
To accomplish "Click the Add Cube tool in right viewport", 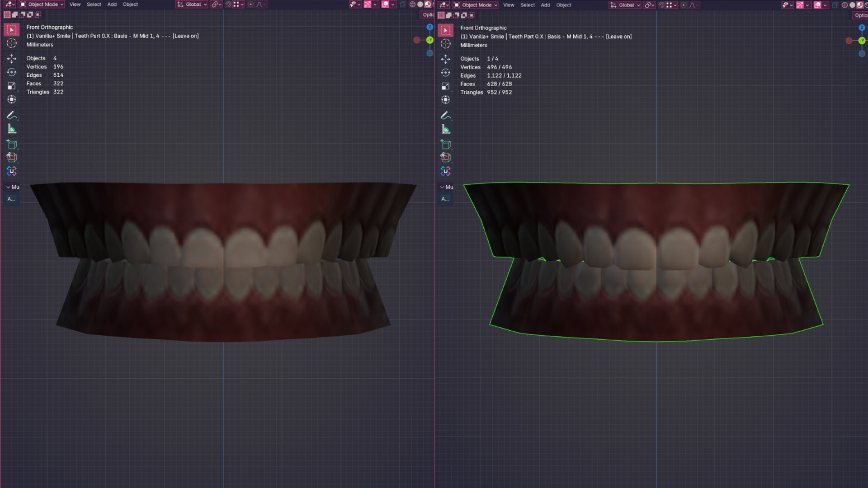I will click(446, 145).
